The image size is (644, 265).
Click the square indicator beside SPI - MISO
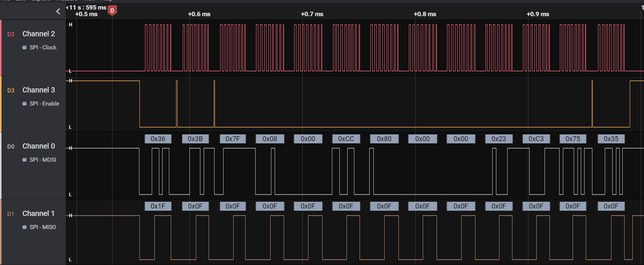[25, 227]
